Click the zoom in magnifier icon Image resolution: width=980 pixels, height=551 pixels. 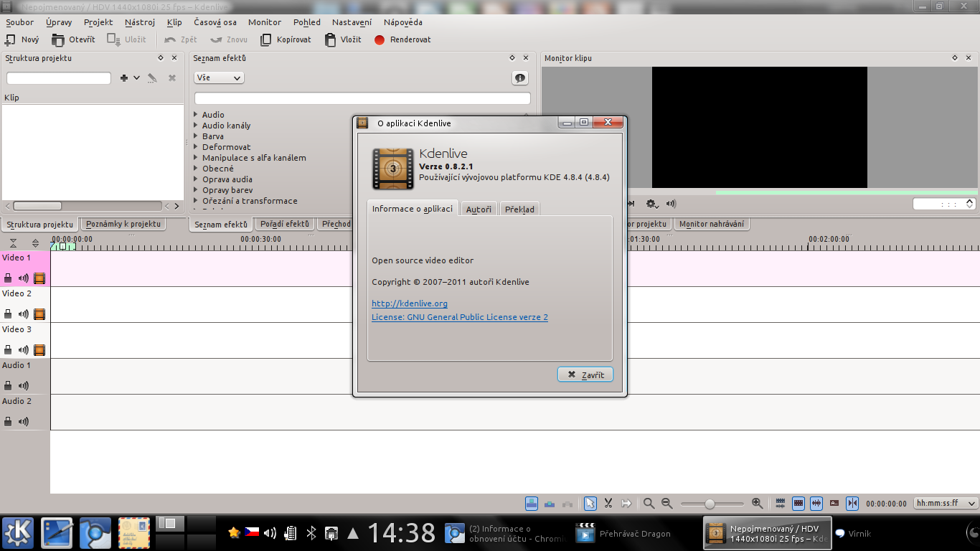pyautogui.click(x=757, y=504)
